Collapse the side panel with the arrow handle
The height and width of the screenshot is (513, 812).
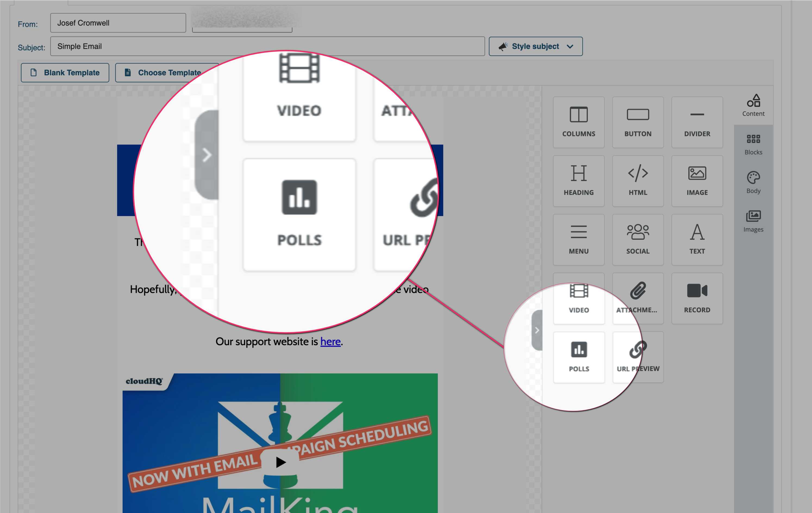(537, 330)
